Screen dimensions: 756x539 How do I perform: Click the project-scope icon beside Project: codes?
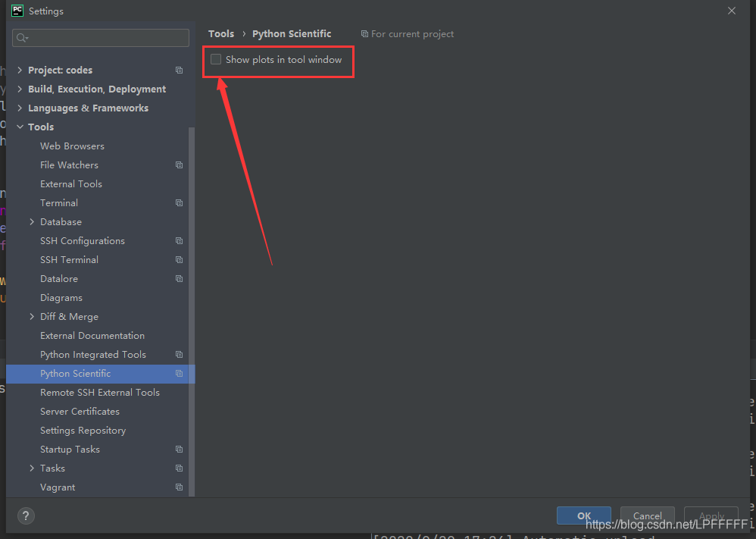click(x=180, y=70)
